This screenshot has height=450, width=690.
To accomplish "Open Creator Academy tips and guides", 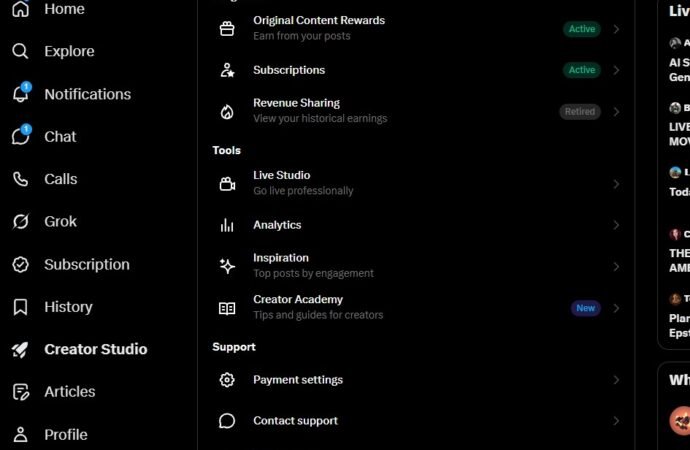I will tap(416, 307).
